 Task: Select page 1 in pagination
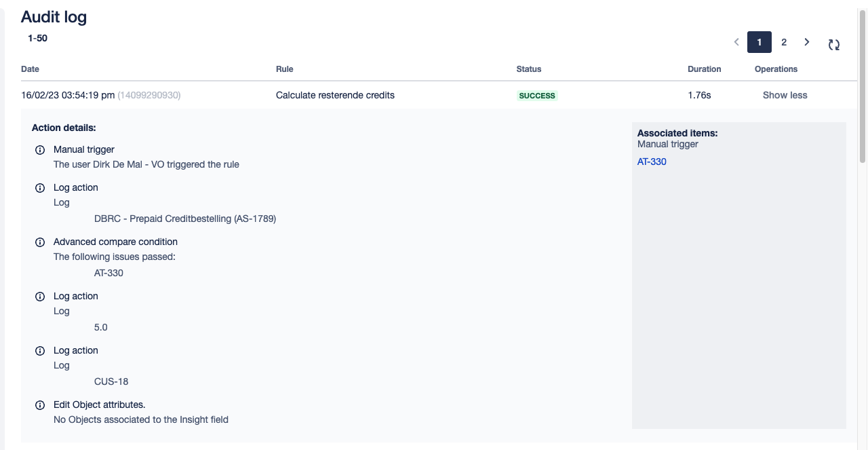pyautogui.click(x=759, y=42)
